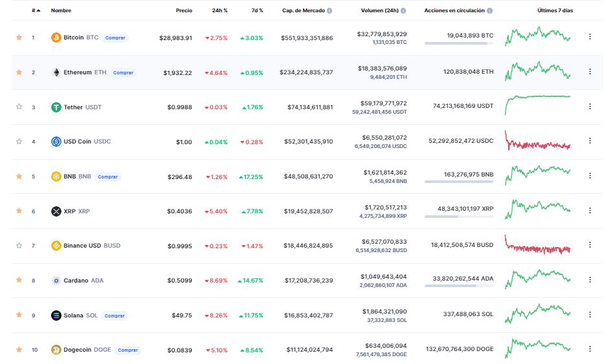This screenshot has width=604, height=364.
Task: Add USD Coin to watchlist with star
Action: tap(19, 141)
